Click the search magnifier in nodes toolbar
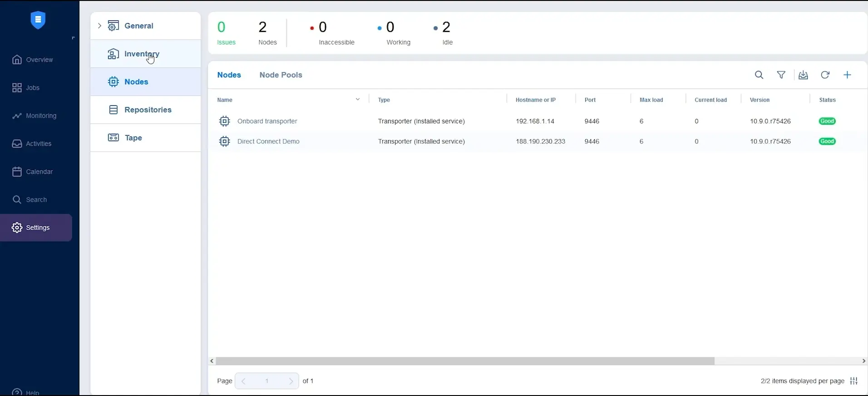The height and width of the screenshot is (396, 868). tap(759, 75)
